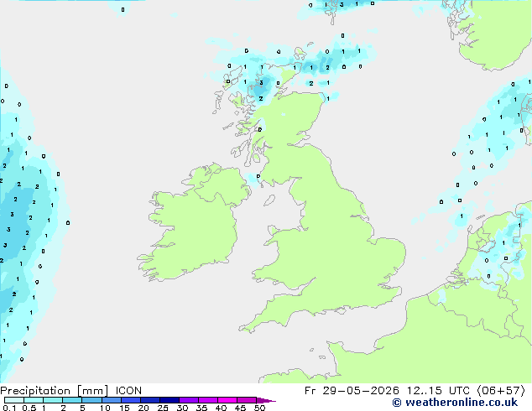The width and height of the screenshot is (532, 411).
Task: Click the center of Ireland landmass
Action: click(x=195, y=222)
